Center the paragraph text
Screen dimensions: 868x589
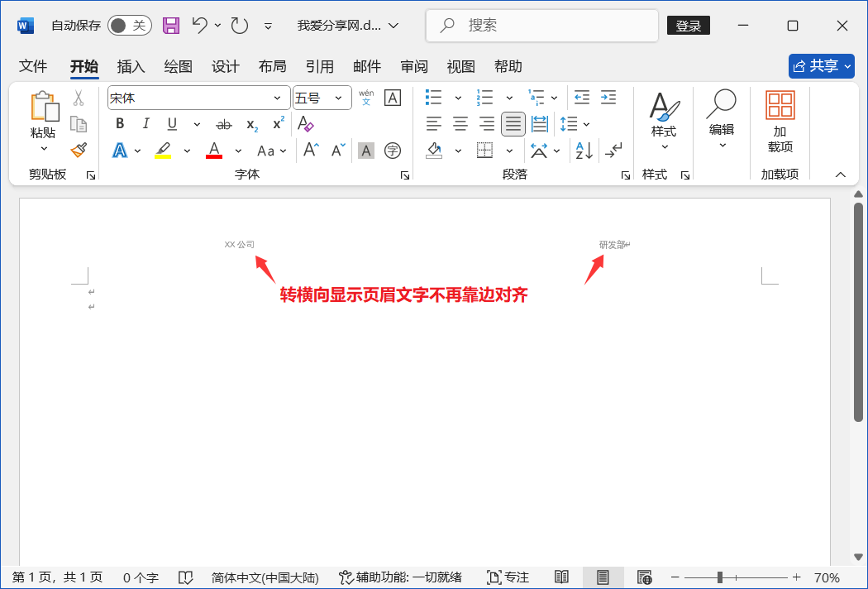(460, 123)
